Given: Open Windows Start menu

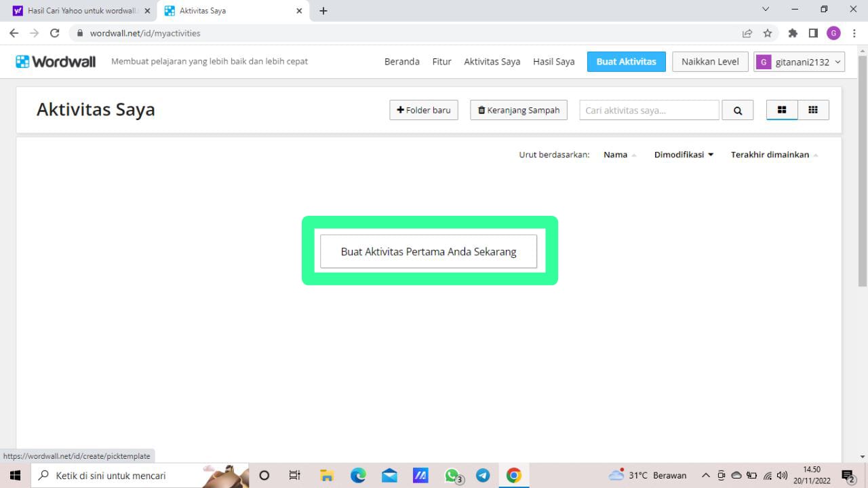Looking at the screenshot, I should [x=15, y=475].
